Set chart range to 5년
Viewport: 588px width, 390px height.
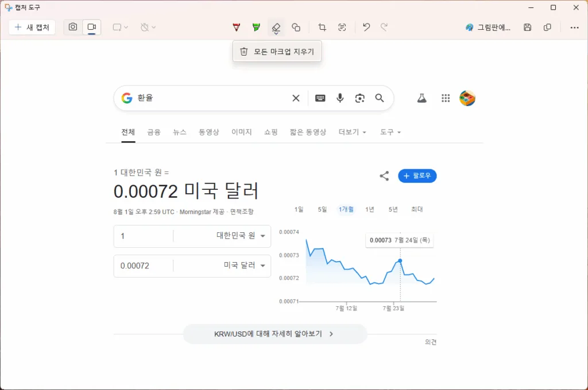(x=393, y=209)
